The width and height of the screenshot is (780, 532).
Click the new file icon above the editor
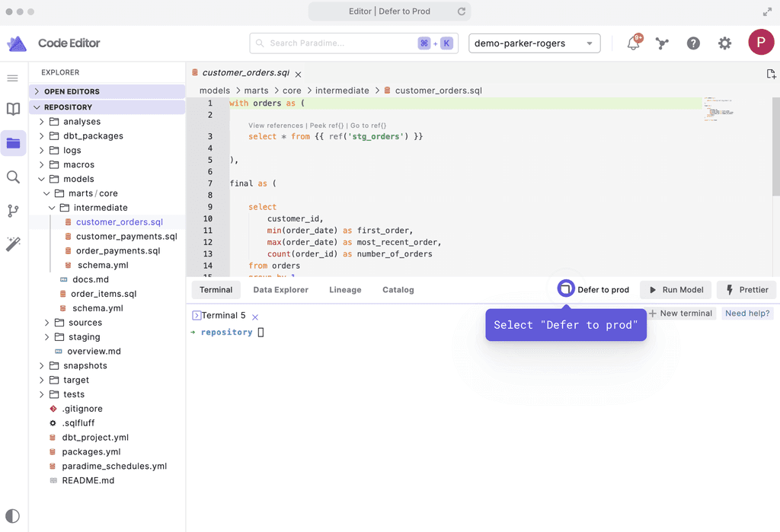click(771, 74)
